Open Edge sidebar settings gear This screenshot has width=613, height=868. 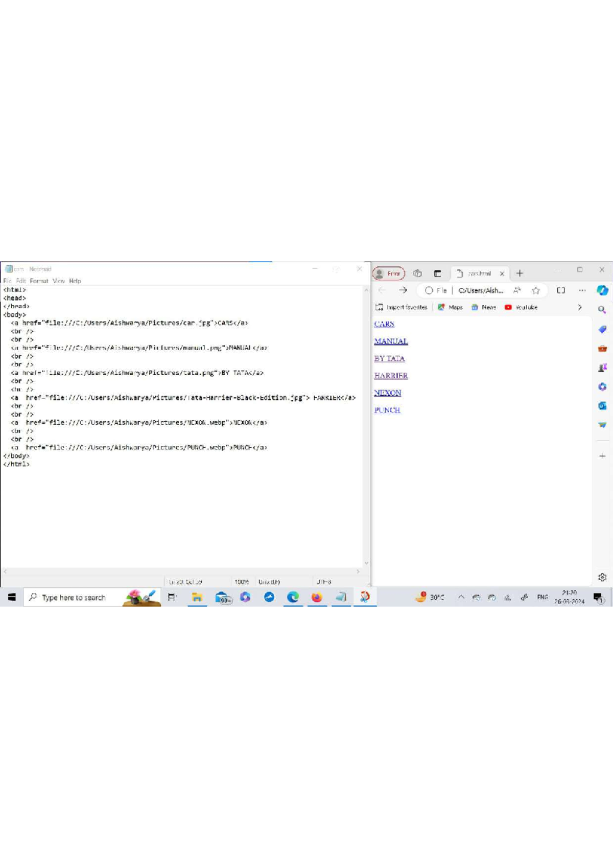602,577
